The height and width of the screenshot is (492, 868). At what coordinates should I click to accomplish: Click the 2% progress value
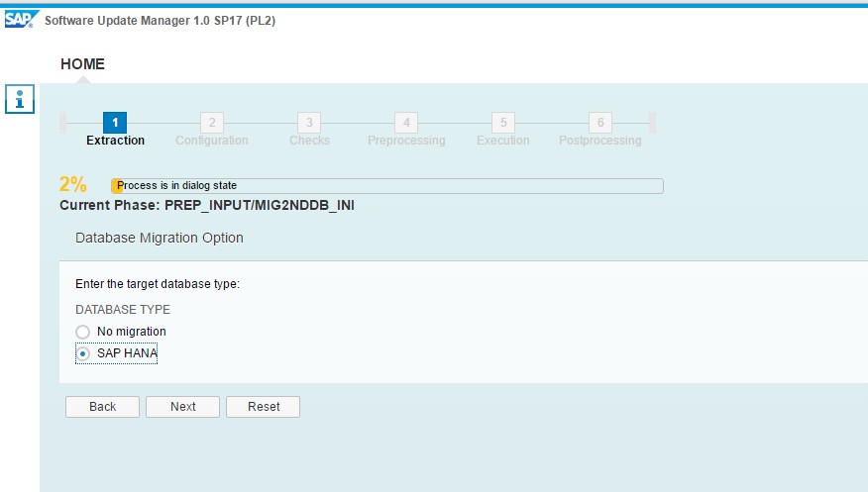(x=73, y=184)
